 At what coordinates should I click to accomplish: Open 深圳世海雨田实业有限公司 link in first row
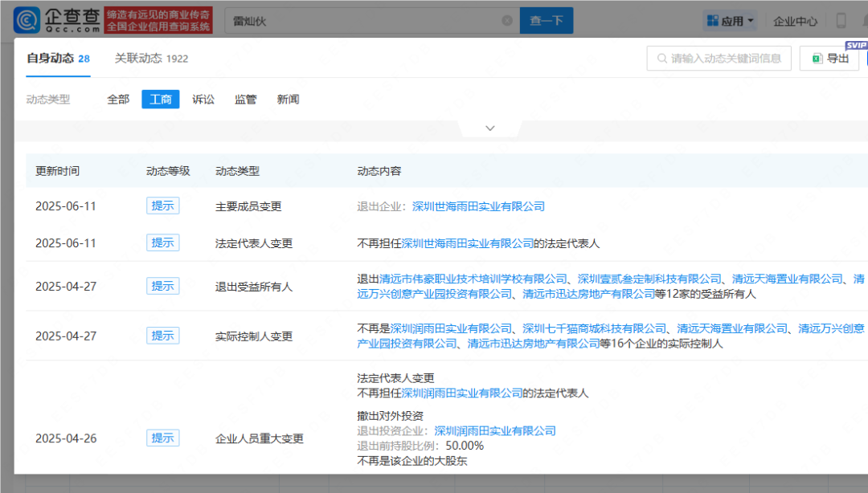click(x=478, y=206)
